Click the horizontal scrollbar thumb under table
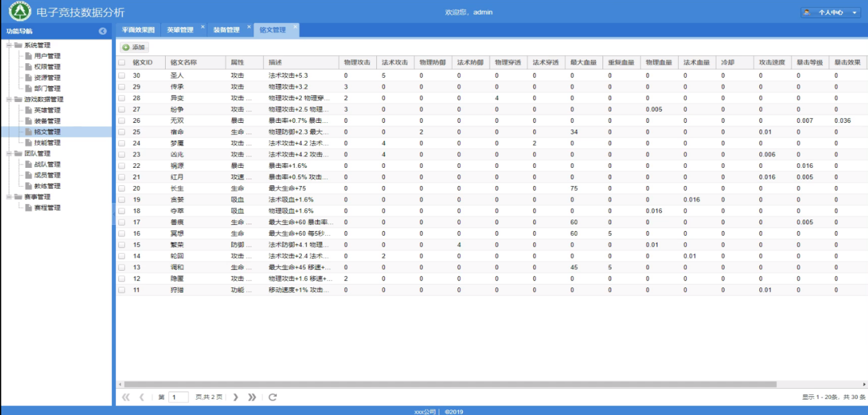The height and width of the screenshot is (415, 868). (450, 385)
